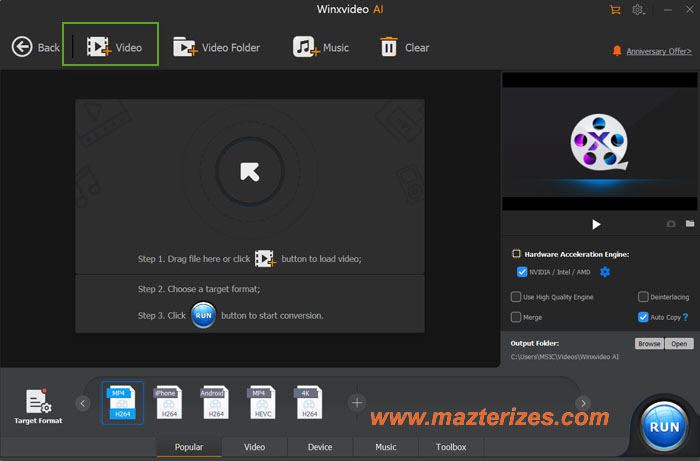Switch to Device tab
700x461 pixels.
[320, 447]
